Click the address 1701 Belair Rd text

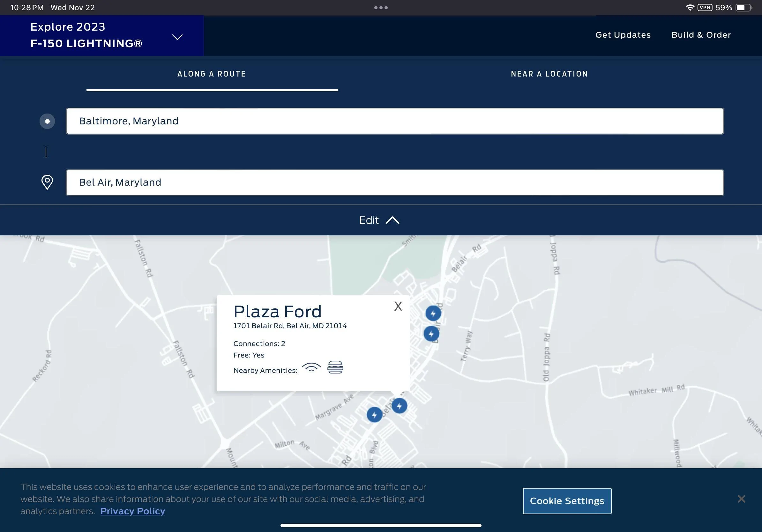(x=290, y=326)
